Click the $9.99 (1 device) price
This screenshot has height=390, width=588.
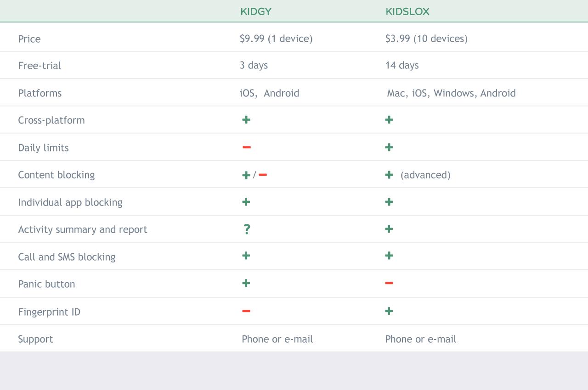[276, 39]
